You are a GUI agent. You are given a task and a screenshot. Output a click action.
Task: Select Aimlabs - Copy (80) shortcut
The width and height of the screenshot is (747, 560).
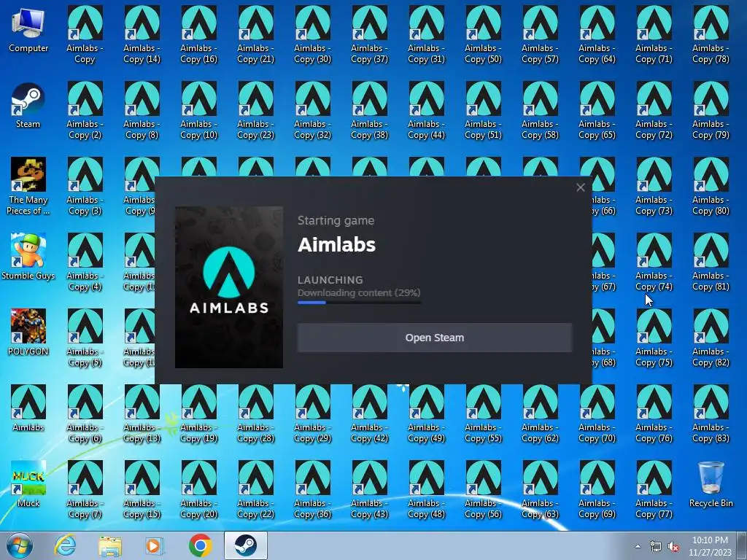(711, 186)
